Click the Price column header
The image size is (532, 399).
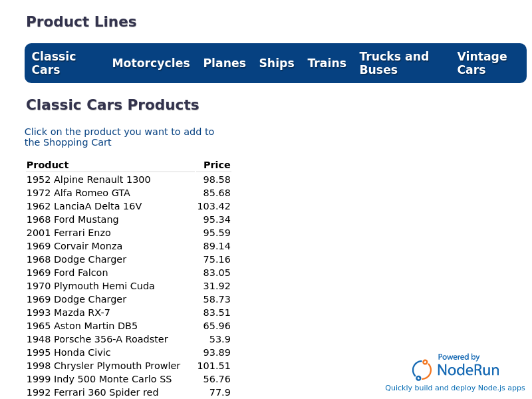click(217, 165)
